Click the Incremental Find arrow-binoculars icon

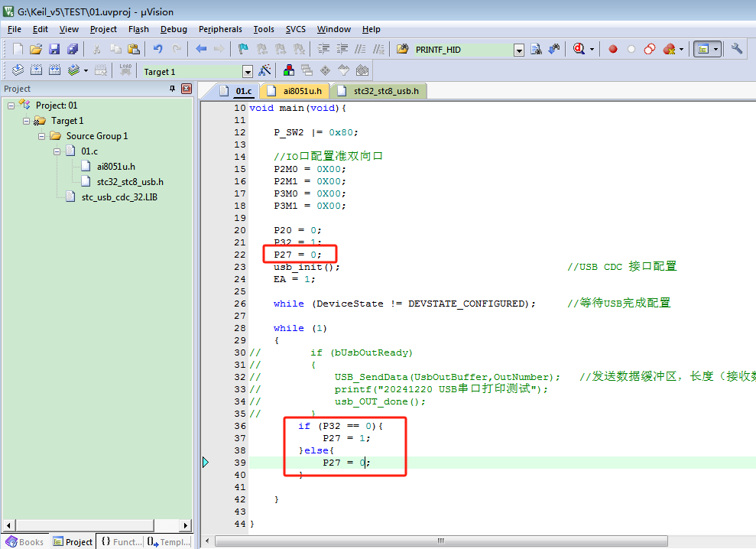pos(554,49)
